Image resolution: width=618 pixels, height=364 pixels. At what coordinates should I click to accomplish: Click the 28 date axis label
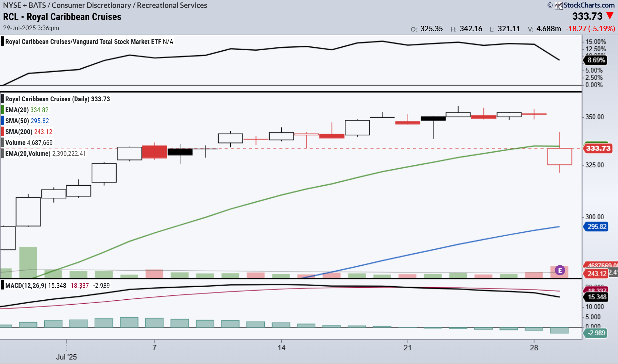[534, 348]
